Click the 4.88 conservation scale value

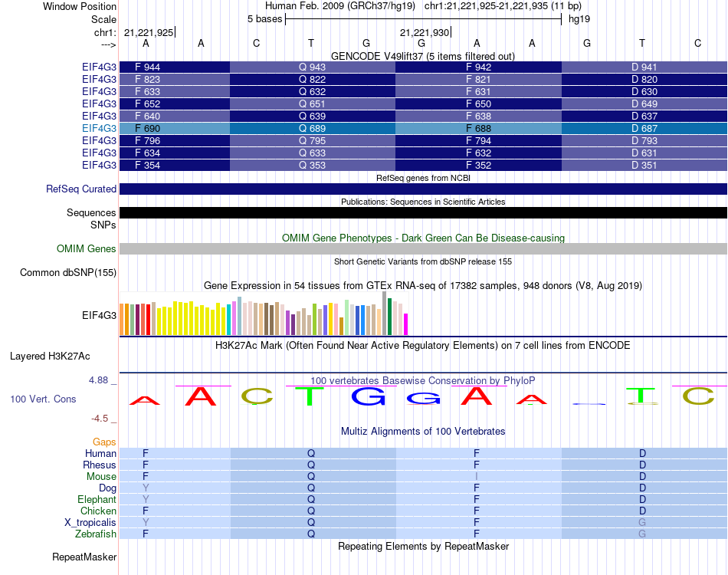pos(98,380)
